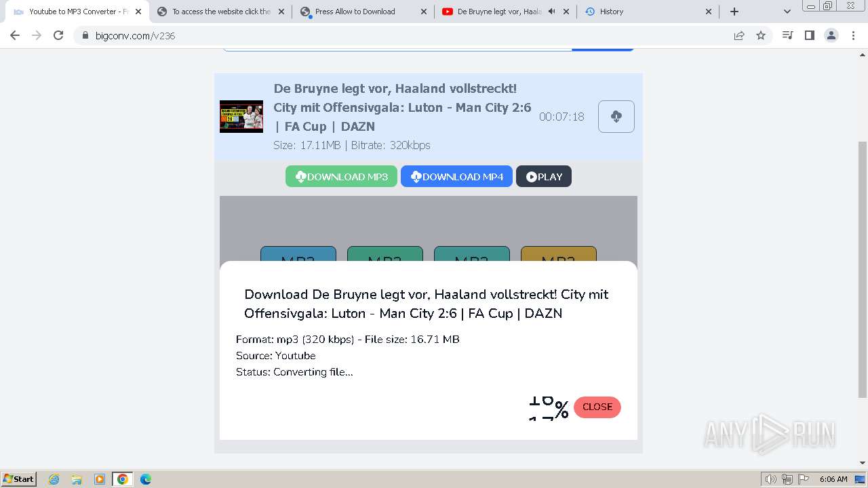Close the History tab
This screenshot has width=868, height=488.
coord(709,12)
